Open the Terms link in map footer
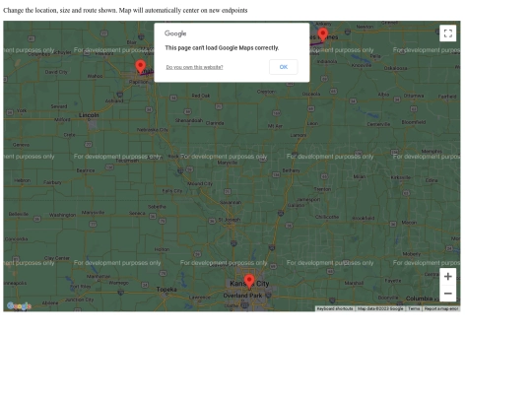This screenshot has height=399, width=532. [414, 308]
